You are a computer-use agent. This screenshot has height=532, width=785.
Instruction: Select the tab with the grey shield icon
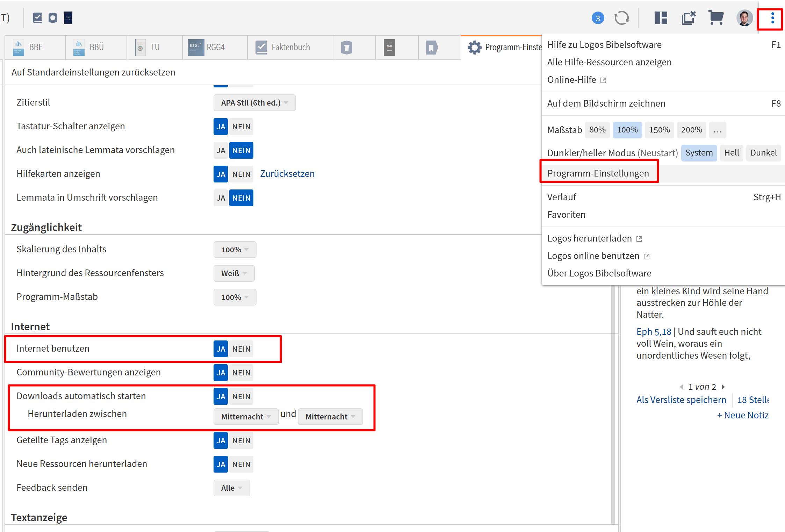354,48
